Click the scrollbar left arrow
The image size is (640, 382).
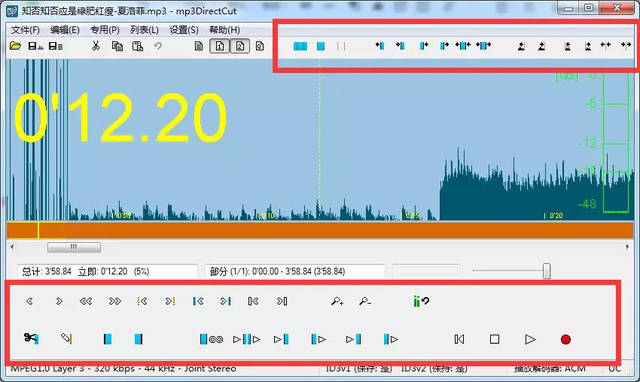(12, 247)
